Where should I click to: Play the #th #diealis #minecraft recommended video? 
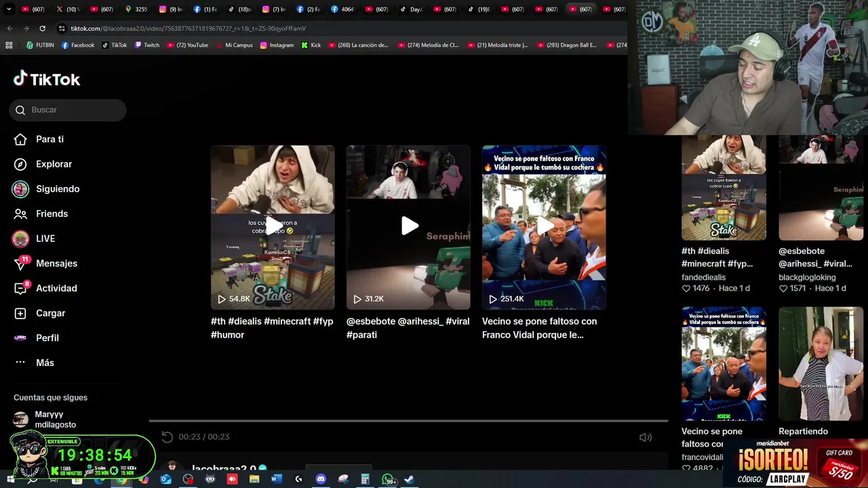point(273,227)
